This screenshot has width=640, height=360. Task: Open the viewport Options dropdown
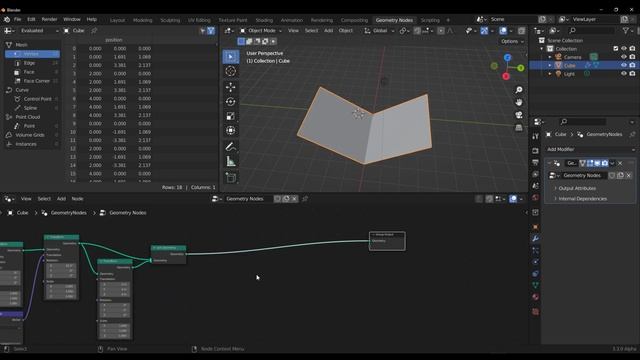(x=512, y=41)
